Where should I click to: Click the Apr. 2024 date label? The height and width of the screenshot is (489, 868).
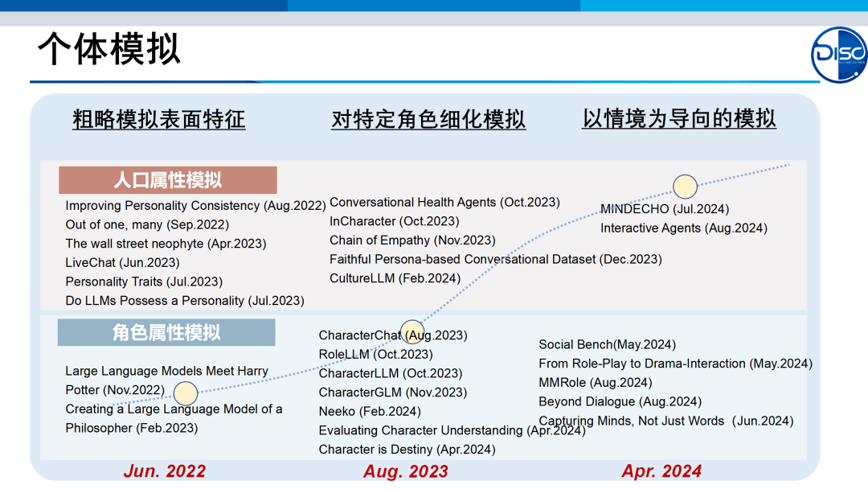click(661, 471)
